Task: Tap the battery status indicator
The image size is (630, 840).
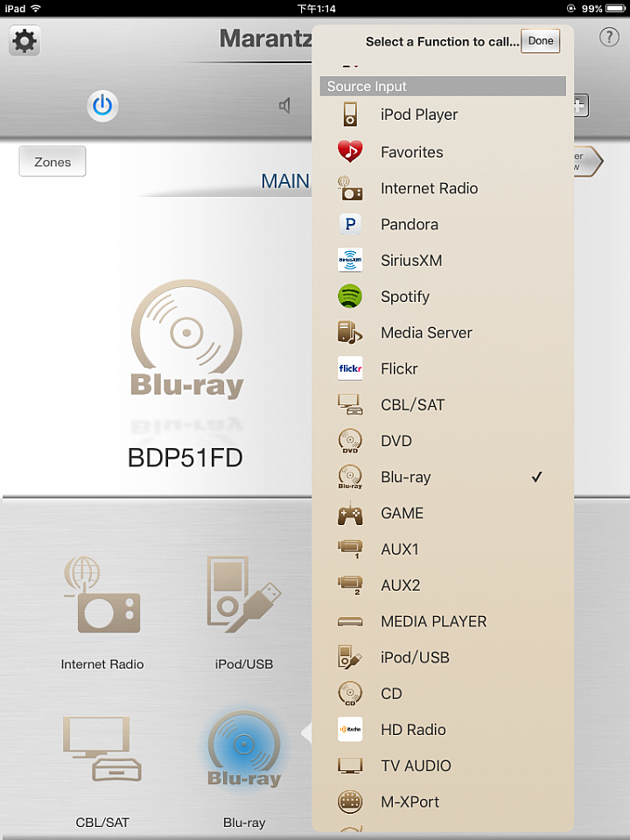Action: click(615, 9)
